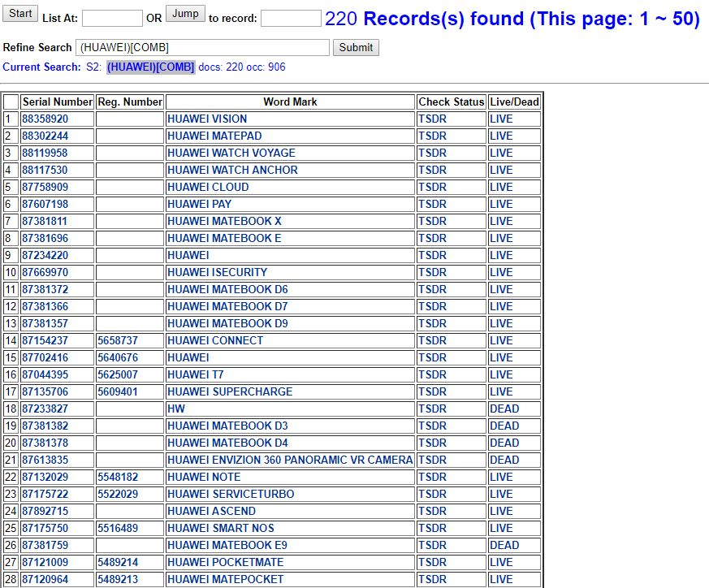Open registration number 5516489
Viewport: 709px width, 588px height.
click(x=118, y=528)
